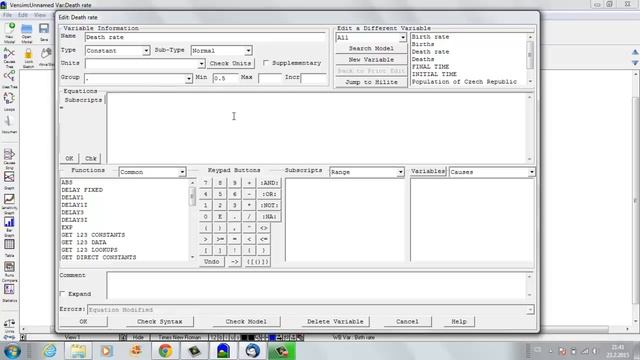This screenshot has height=360, width=640.
Task: Select Population of Czech Republic variable
Action: (x=464, y=82)
